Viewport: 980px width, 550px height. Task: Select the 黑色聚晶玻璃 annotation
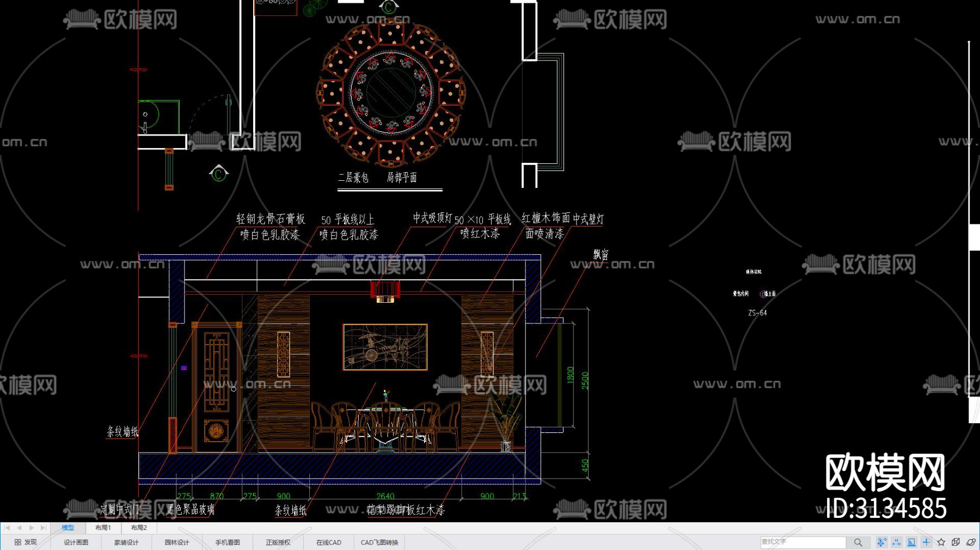coord(191,510)
